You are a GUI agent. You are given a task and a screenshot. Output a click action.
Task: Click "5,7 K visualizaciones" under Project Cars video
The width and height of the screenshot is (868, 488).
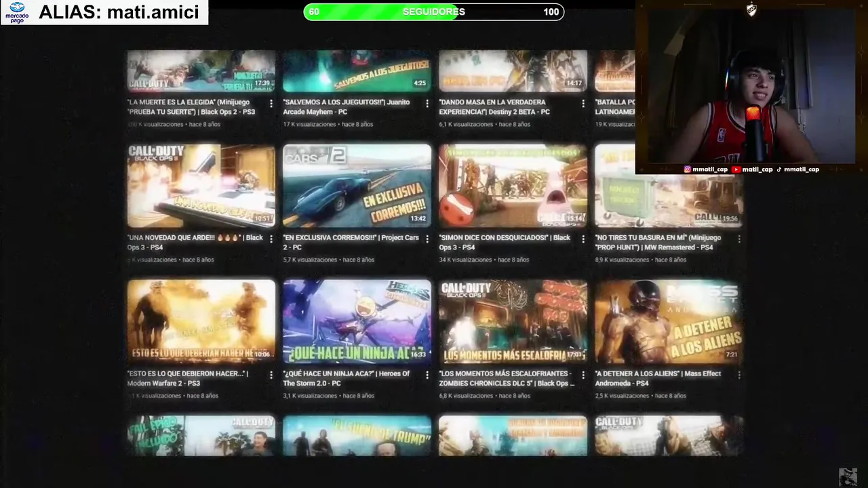pos(310,260)
